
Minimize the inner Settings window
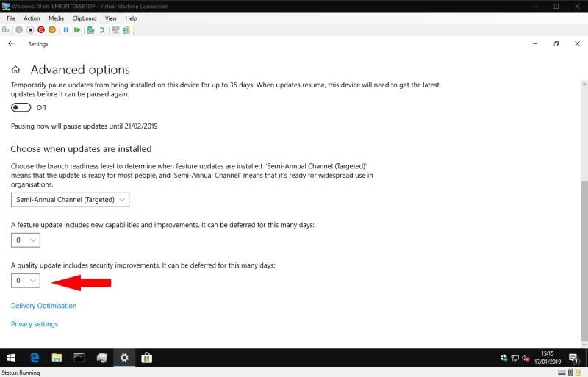click(x=535, y=43)
